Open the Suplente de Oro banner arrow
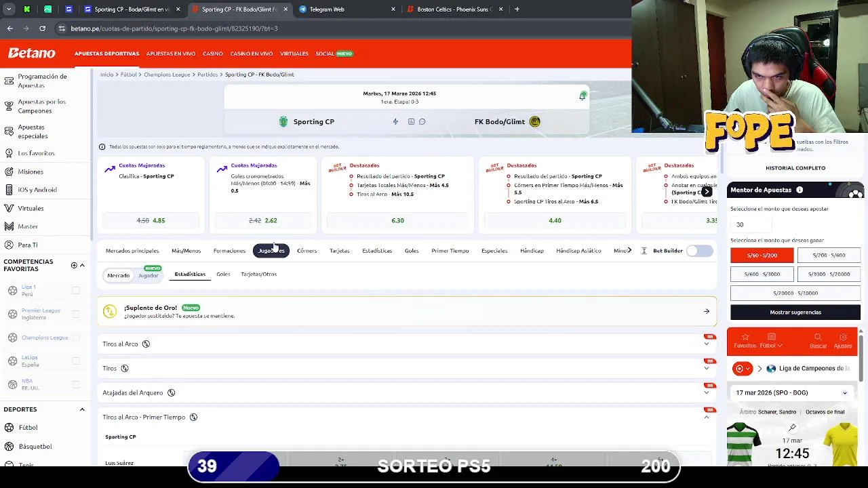Viewport: 868px width, 488px height. [706, 311]
